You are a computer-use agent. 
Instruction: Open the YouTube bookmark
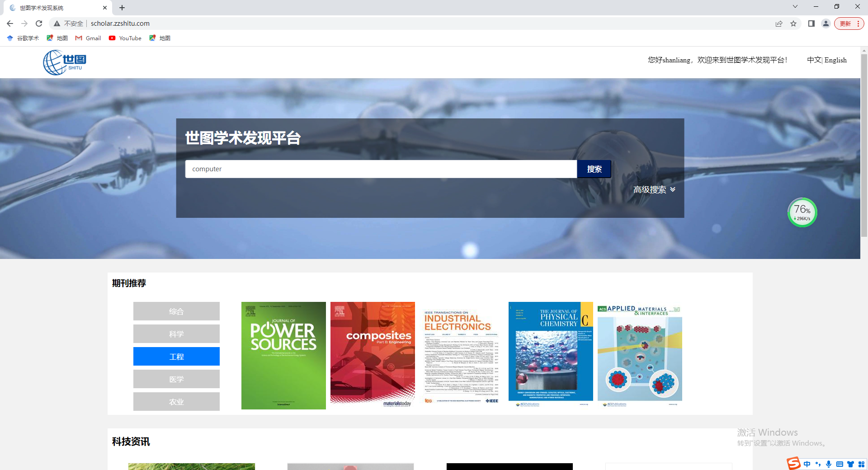(125, 38)
